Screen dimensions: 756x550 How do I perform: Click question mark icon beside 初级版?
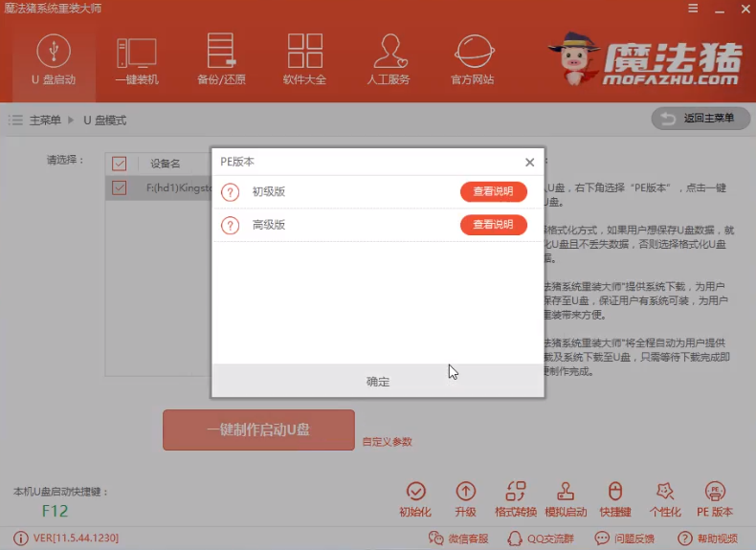coord(230,192)
